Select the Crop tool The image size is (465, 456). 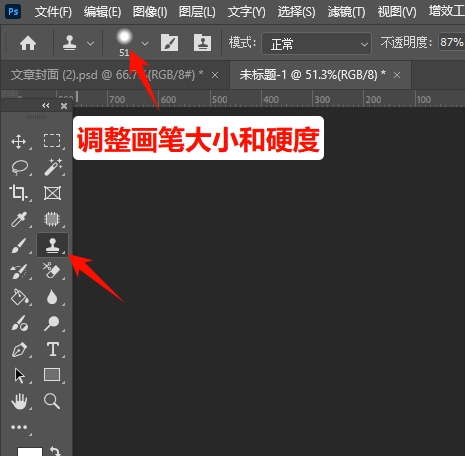[18, 193]
